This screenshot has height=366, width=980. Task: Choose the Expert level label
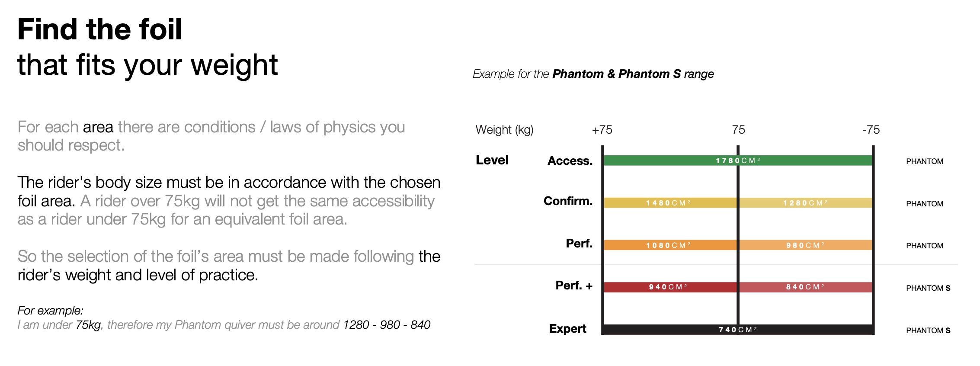pyautogui.click(x=567, y=329)
